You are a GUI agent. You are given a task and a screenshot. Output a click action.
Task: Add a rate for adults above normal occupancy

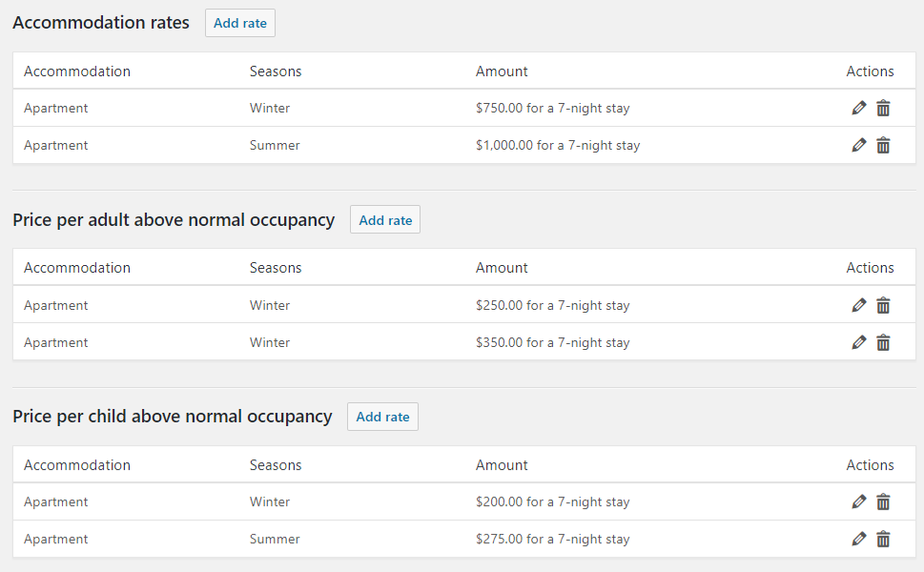pos(384,219)
